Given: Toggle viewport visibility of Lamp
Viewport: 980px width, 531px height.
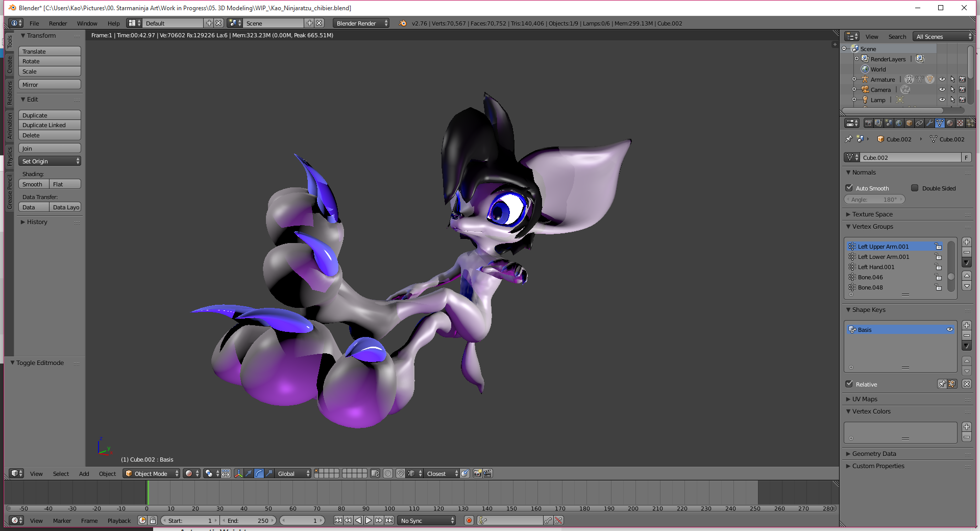Looking at the screenshot, I should click(942, 100).
